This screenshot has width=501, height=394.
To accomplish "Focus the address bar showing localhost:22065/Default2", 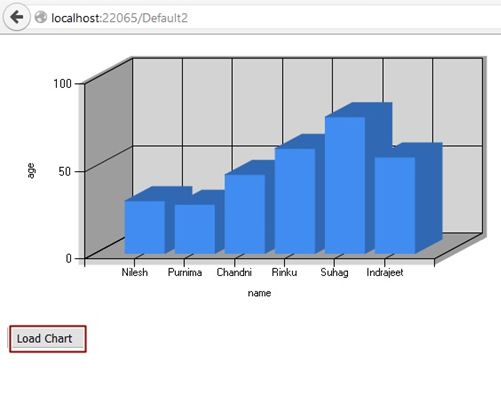I will (267, 18).
